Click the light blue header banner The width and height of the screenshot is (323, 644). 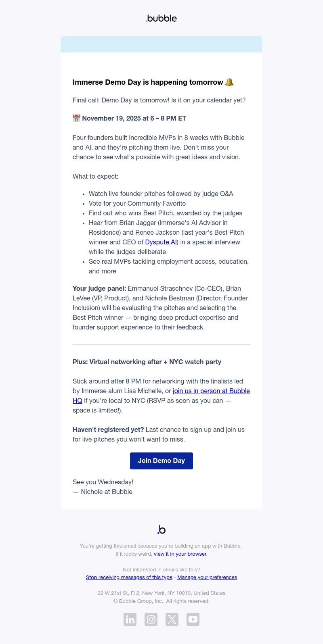click(161, 44)
